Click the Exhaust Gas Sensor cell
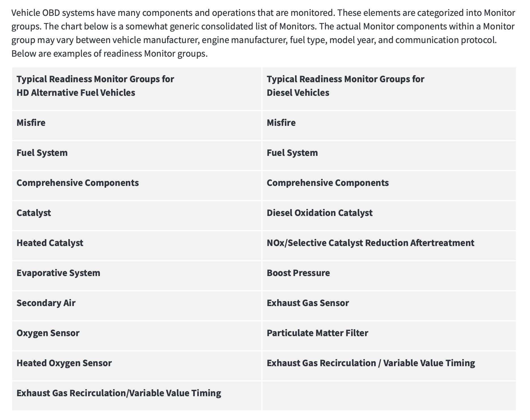Image resolution: width=530 pixels, height=420 pixels. 308,303
